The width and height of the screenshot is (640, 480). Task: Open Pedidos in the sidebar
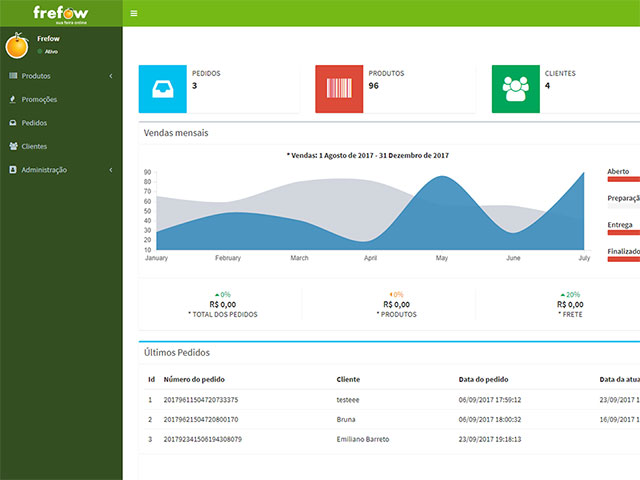[35, 123]
